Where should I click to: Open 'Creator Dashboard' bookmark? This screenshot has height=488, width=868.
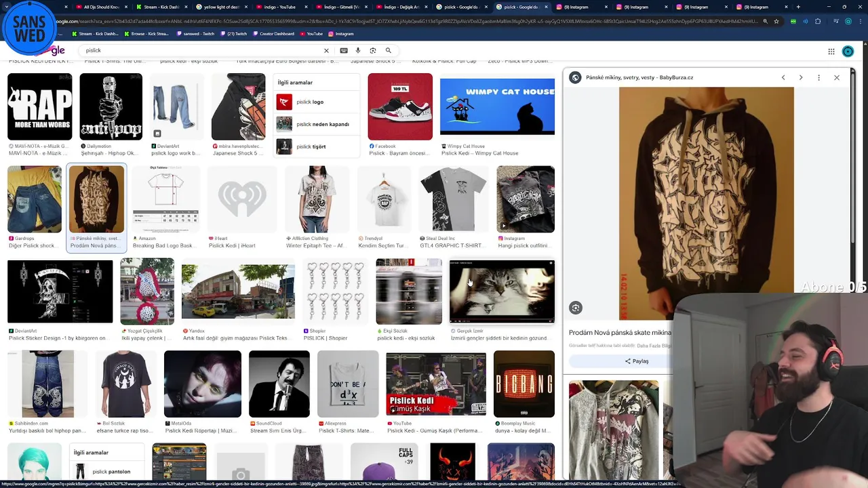click(275, 33)
